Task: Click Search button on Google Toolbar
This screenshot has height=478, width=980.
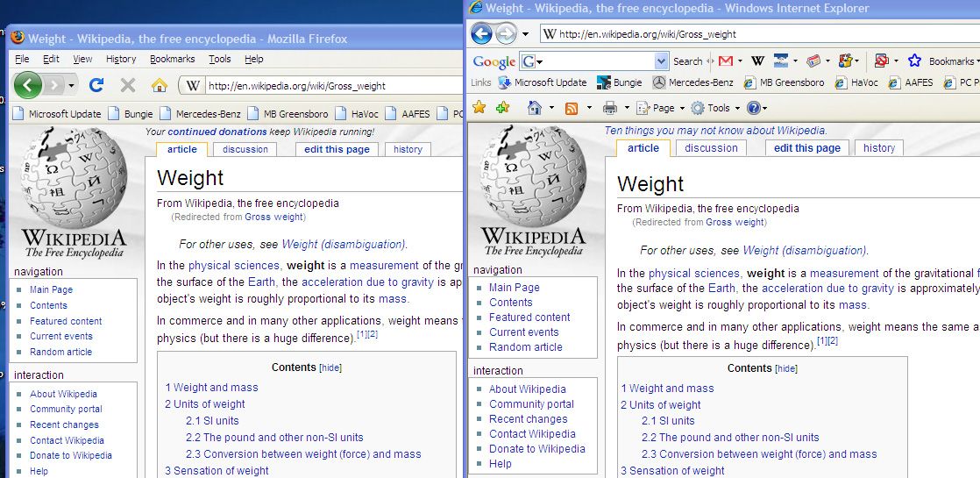Action: point(687,61)
